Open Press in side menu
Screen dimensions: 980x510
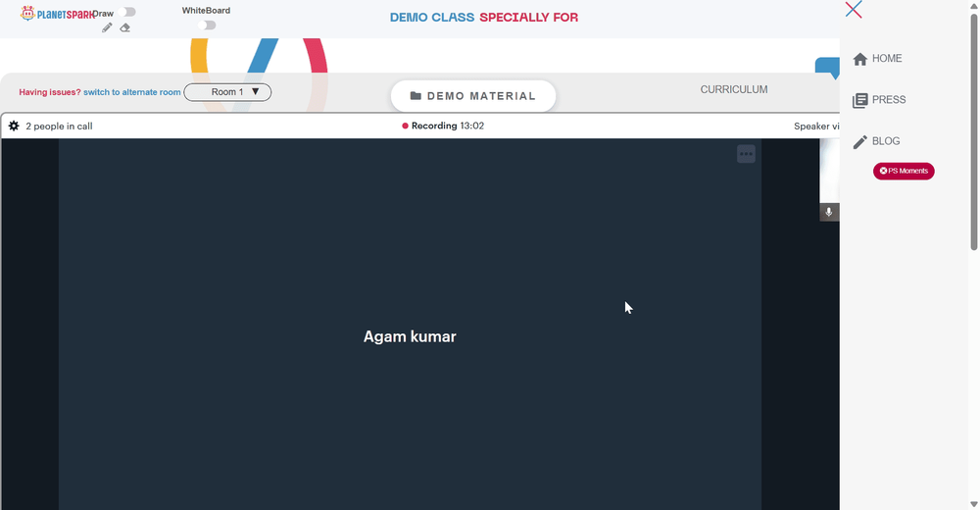click(x=879, y=99)
